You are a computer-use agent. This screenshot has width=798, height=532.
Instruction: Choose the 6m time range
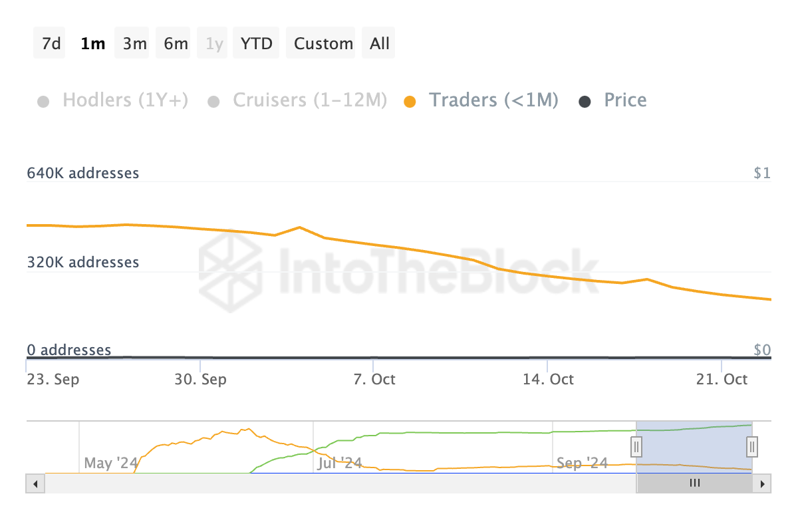176,44
